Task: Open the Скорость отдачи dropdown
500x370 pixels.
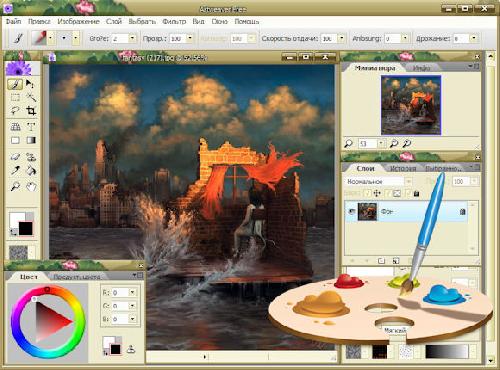Action: point(341,38)
